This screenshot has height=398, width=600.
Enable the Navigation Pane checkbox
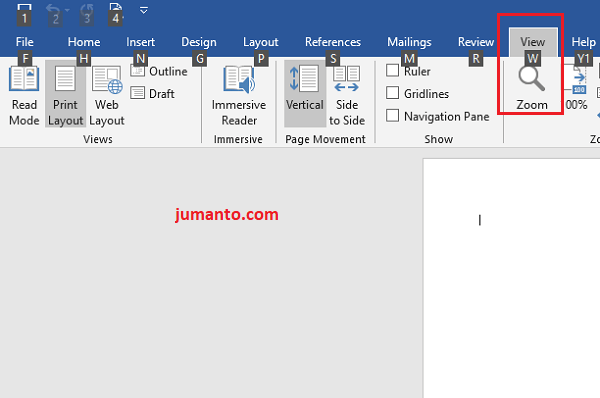click(392, 115)
